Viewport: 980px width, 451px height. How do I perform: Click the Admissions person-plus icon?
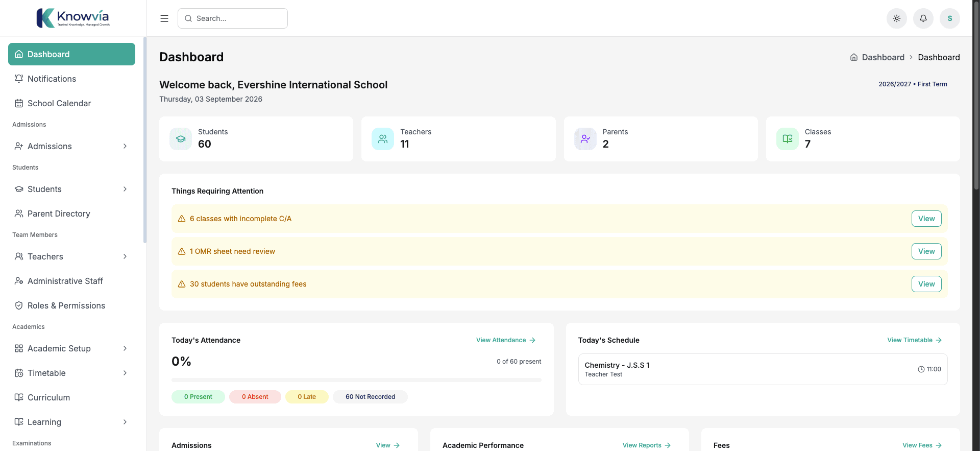[19, 146]
